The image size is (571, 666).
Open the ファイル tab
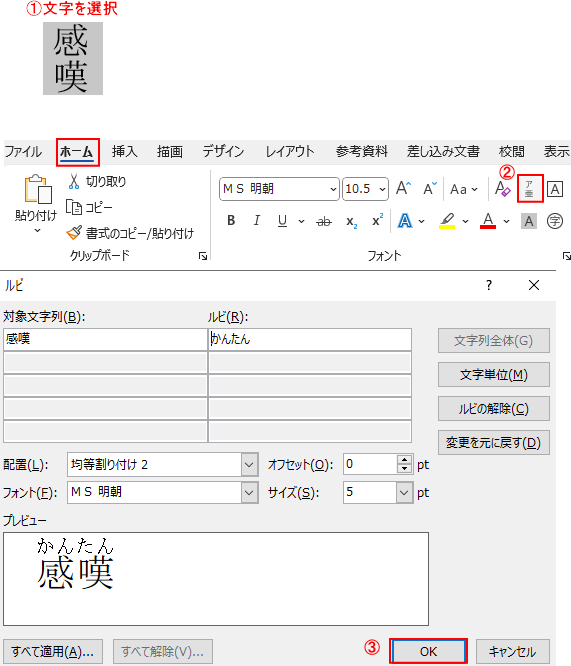[x=23, y=152]
